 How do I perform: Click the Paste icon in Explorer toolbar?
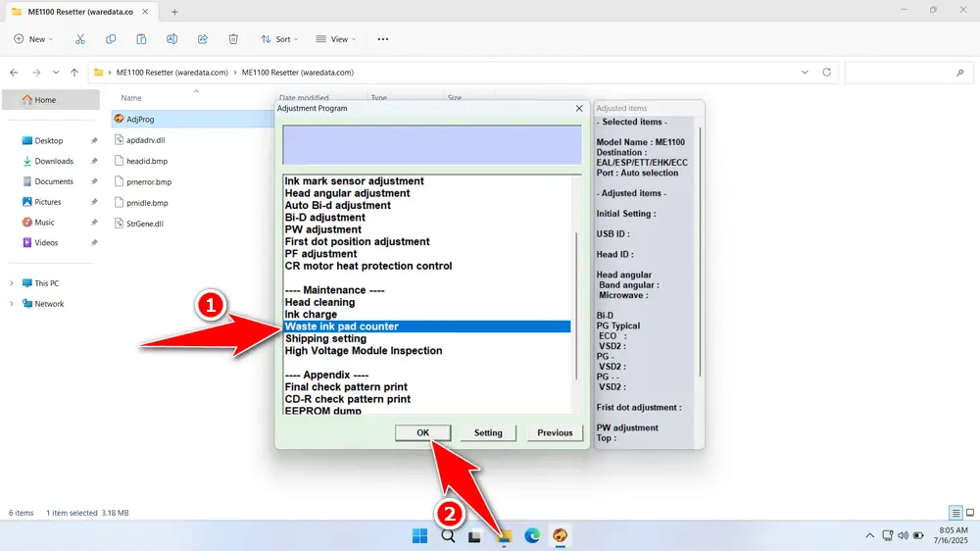click(141, 39)
